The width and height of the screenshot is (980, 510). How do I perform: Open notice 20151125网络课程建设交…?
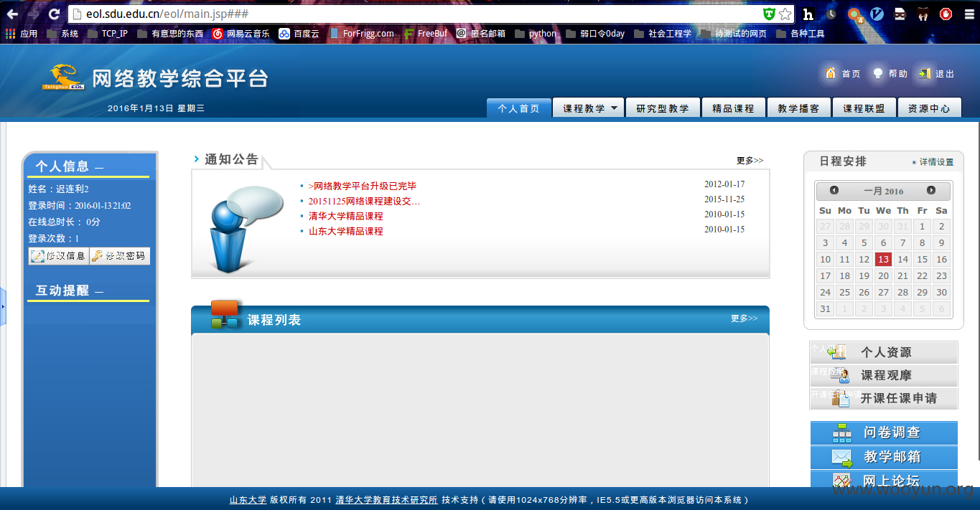click(x=364, y=201)
